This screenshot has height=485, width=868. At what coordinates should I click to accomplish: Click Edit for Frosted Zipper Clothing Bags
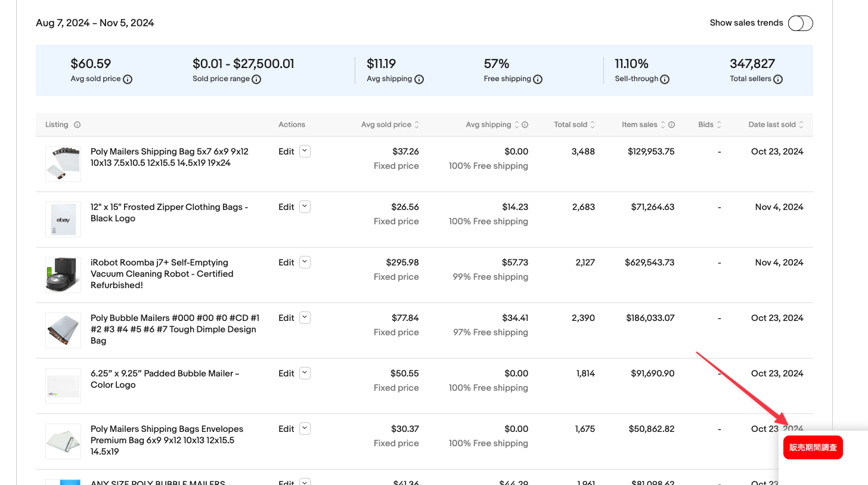point(286,207)
